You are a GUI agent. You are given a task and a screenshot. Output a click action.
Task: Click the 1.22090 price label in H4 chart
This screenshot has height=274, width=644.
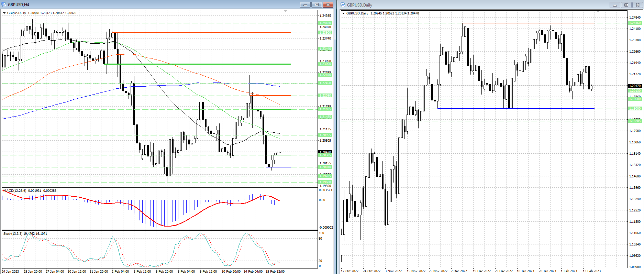coord(325,96)
